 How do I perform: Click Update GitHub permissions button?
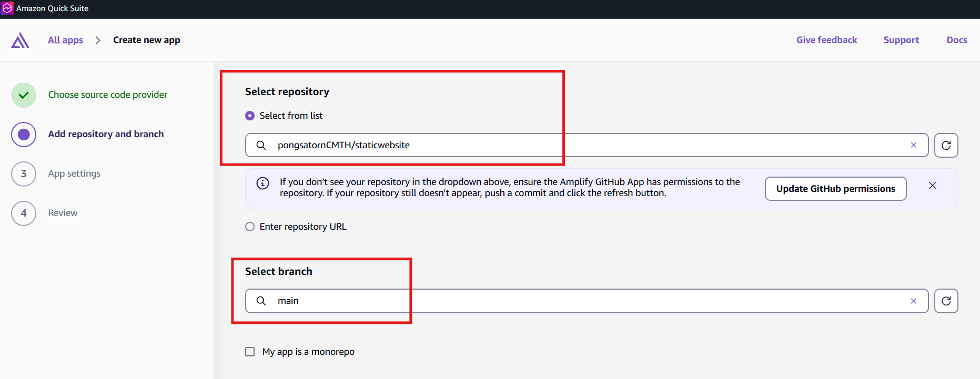pos(835,189)
